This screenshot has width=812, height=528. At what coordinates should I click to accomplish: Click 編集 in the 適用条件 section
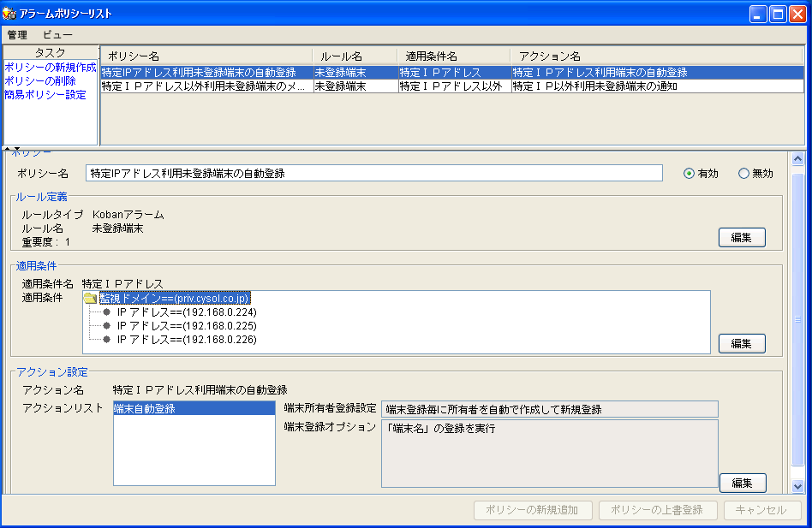pos(741,343)
